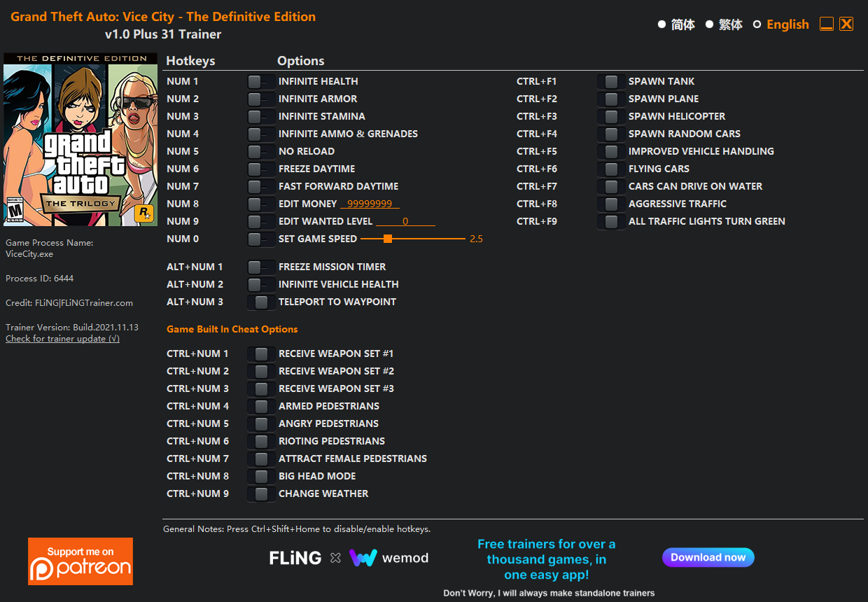Enable Edit Money toggle
This screenshot has height=602, width=868.
tap(261, 204)
